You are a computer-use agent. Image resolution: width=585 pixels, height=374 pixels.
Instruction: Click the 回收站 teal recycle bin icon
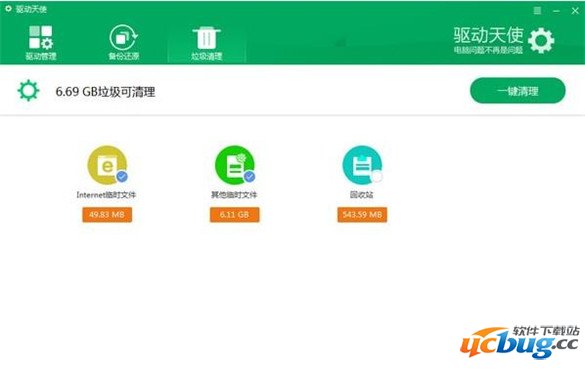[x=362, y=165]
